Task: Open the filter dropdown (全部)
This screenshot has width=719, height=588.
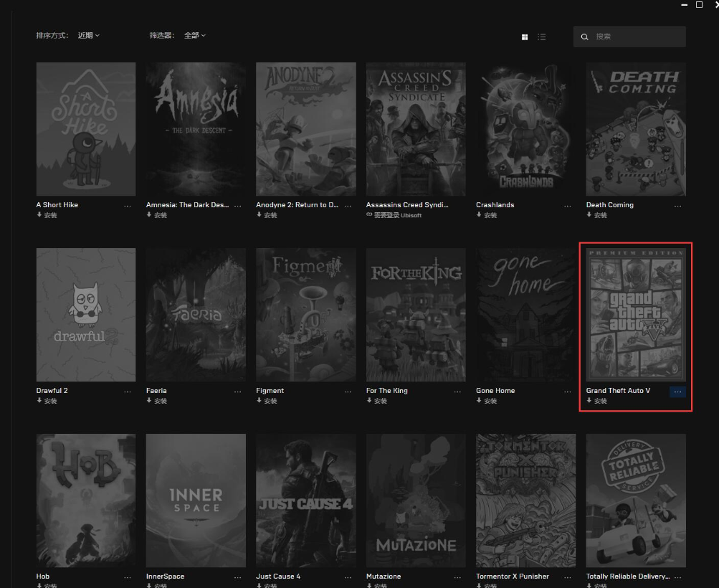Action: click(195, 35)
